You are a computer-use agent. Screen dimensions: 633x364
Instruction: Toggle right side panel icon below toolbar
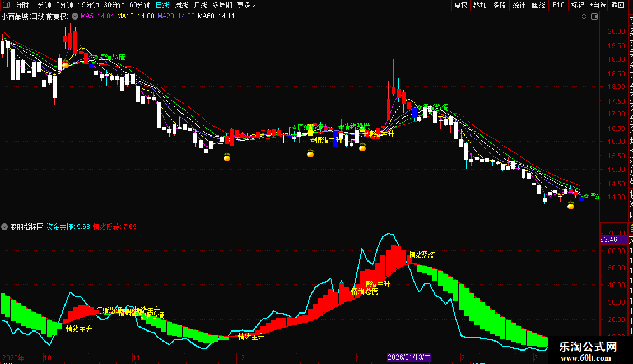coord(594,17)
